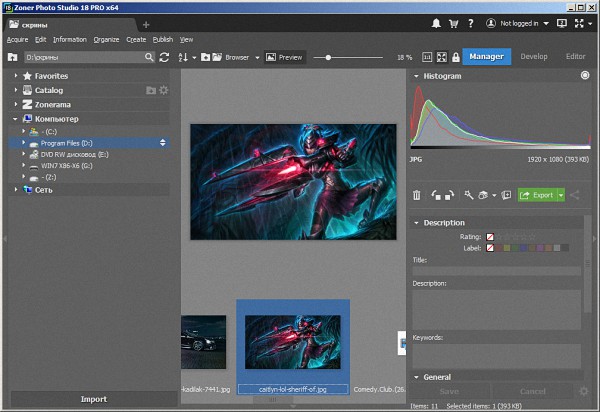Click the Title input field

coord(496,270)
